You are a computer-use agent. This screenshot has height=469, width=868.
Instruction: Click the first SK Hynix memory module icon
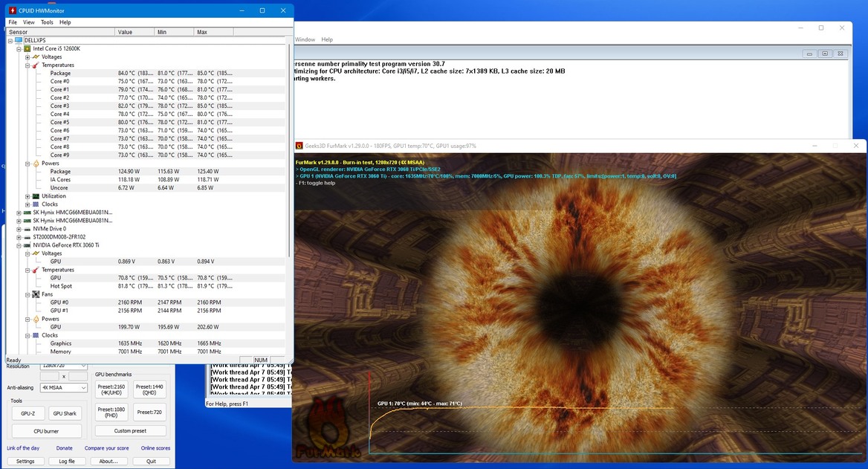(27, 213)
